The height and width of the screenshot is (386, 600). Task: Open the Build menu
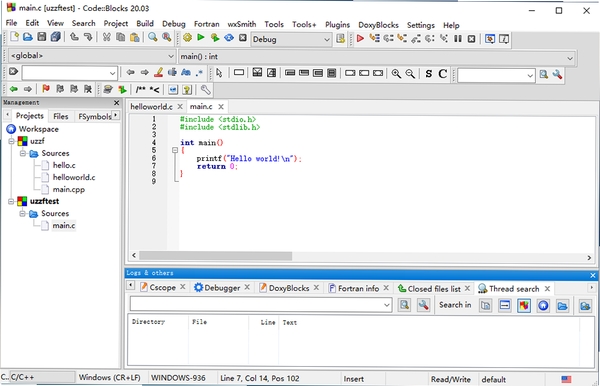coord(145,24)
